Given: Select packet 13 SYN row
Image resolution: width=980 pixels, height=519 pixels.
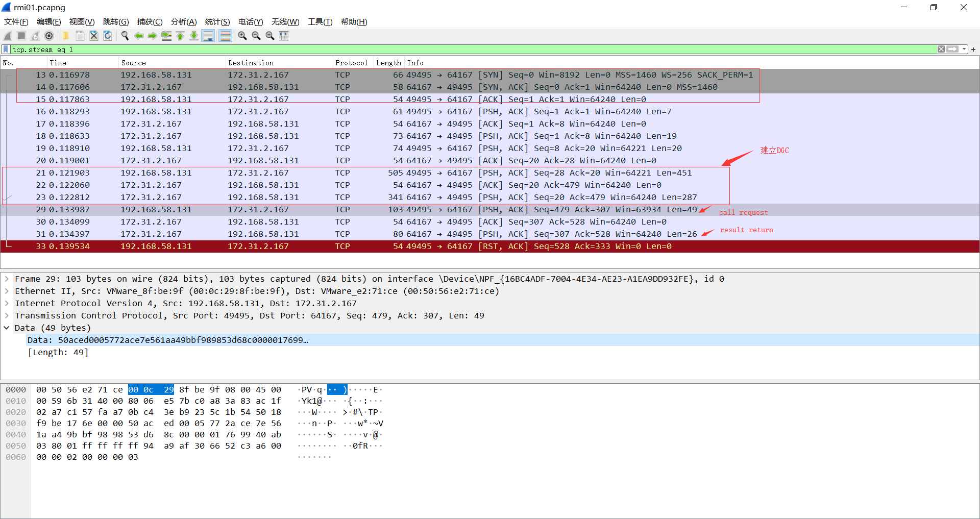Looking at the screenshot, I should [x=490, y=75].
